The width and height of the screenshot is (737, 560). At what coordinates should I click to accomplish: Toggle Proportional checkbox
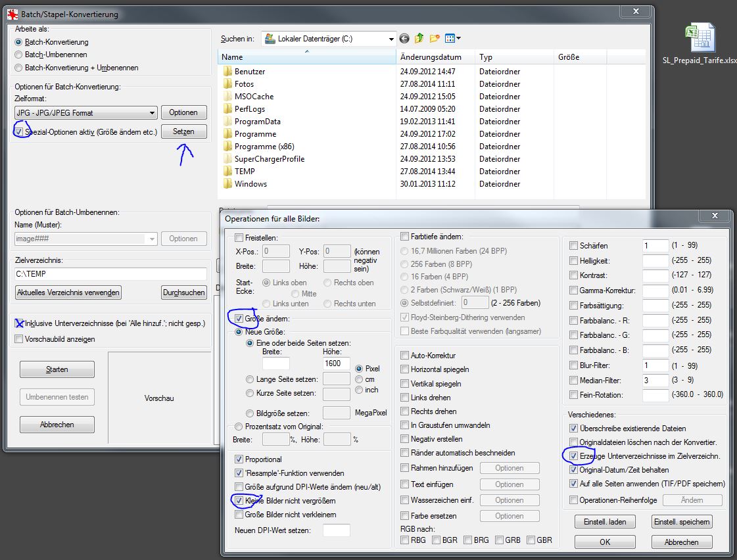[x=239, y=459]
